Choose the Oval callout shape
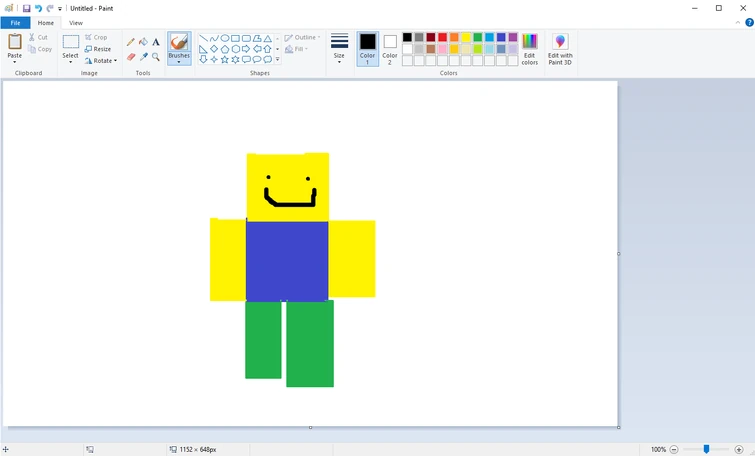755x456 pixels. 257,59
